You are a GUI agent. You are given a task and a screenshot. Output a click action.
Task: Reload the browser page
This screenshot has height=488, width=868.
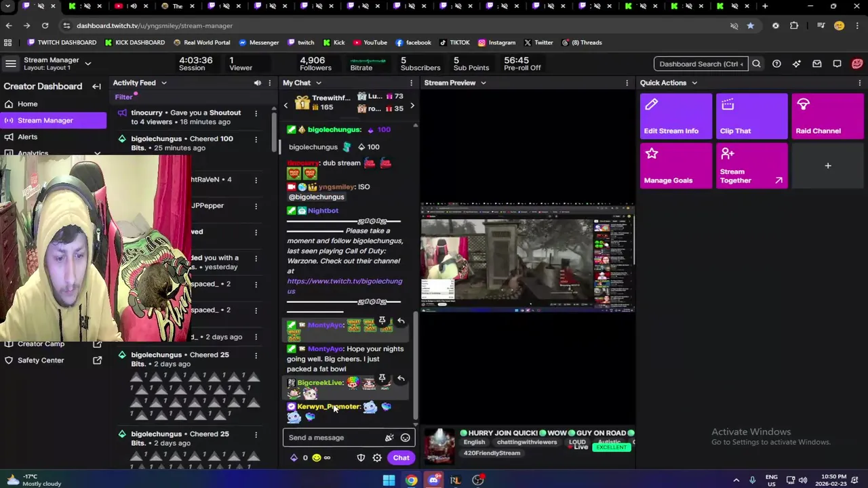tap(45, 26)
